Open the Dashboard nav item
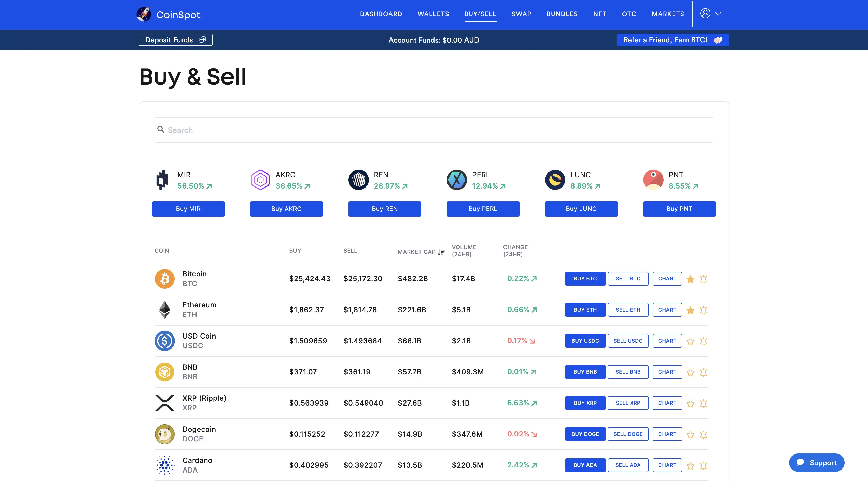The height and width of the screenshot is (482, 868). coord(381,14)
